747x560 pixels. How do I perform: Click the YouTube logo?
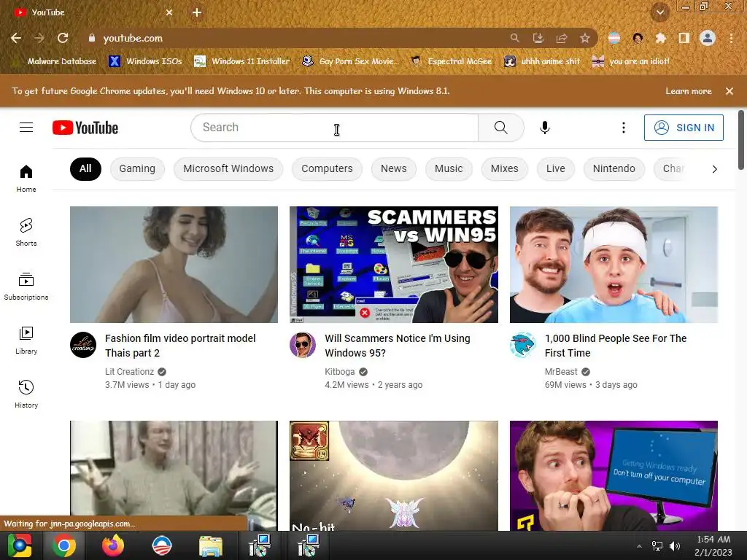click(85, 128)
